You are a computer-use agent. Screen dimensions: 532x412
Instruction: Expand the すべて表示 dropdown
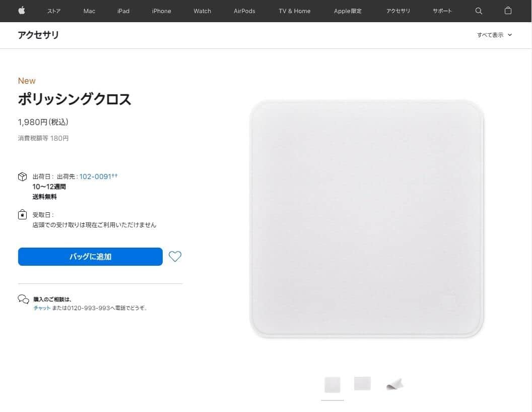coord(494,35)
